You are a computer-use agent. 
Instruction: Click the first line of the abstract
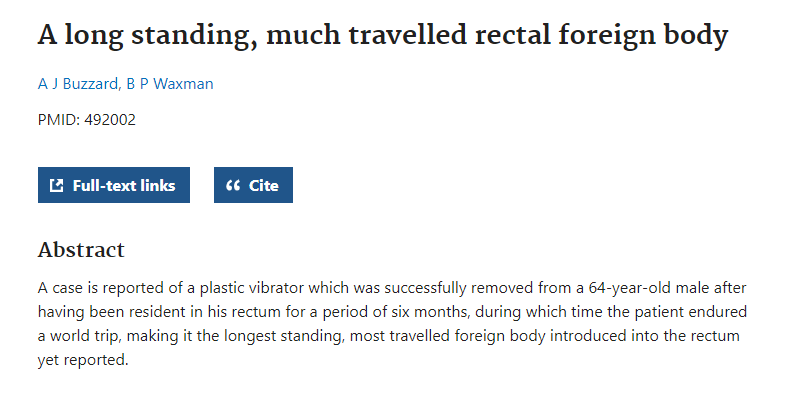(x=392, y=288)
